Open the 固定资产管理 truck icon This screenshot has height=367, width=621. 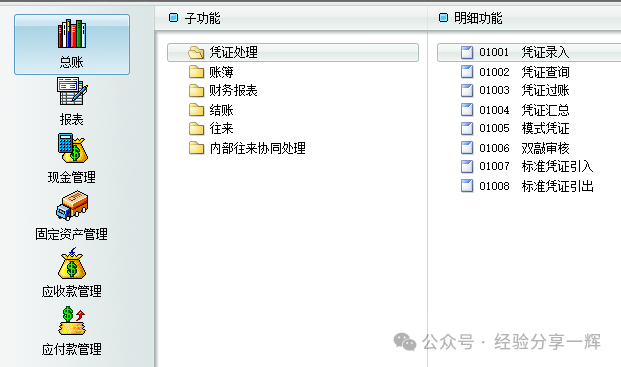click(72, 205)
